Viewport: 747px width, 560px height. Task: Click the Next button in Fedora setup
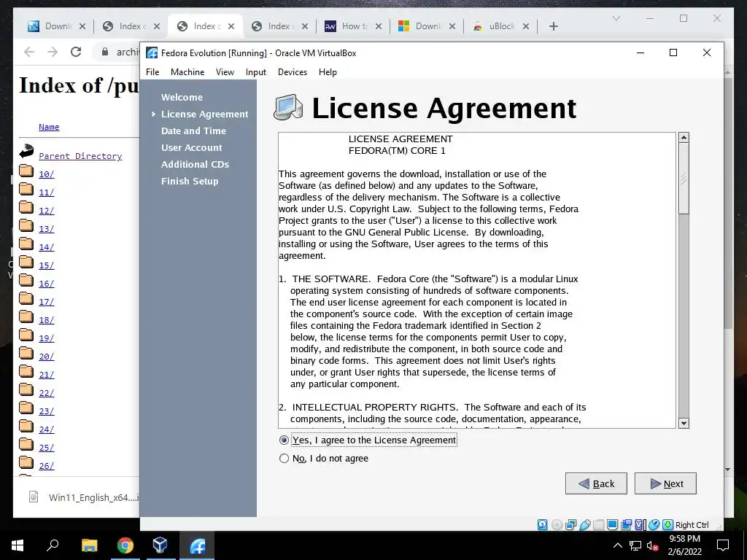pyautogui.click(x=665, y=483)
